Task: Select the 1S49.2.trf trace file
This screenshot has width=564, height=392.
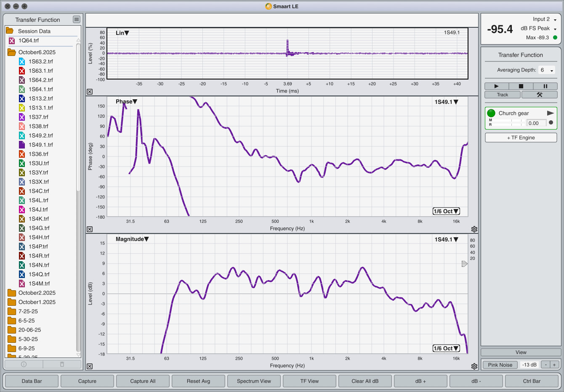Action: point(40,135)
